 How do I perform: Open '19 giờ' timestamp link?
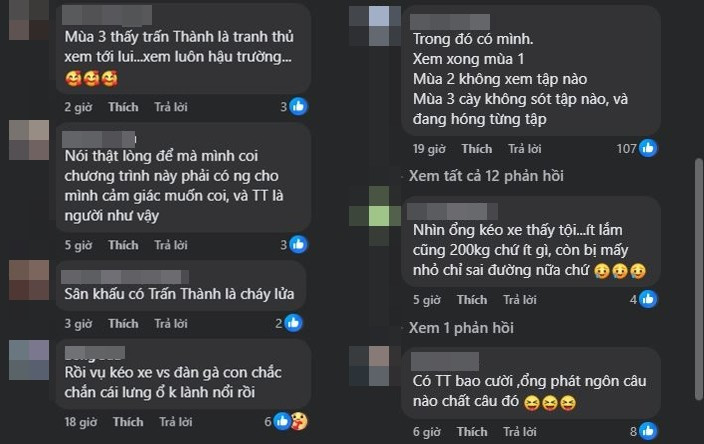[x=428, y=149]
